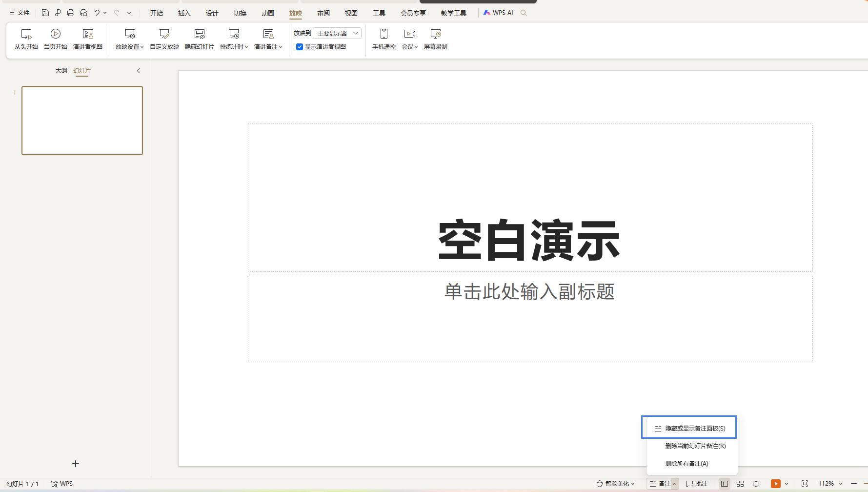Click the 手机遥控 phone remote icon
Viewport: 868px width, 492px height.
pyautogui.click(x=384, y=34)
